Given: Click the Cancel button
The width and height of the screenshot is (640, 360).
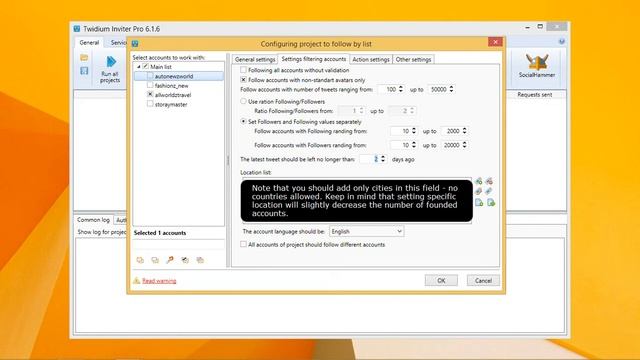Looking at the screenshot, I should (x=483, y=280).
